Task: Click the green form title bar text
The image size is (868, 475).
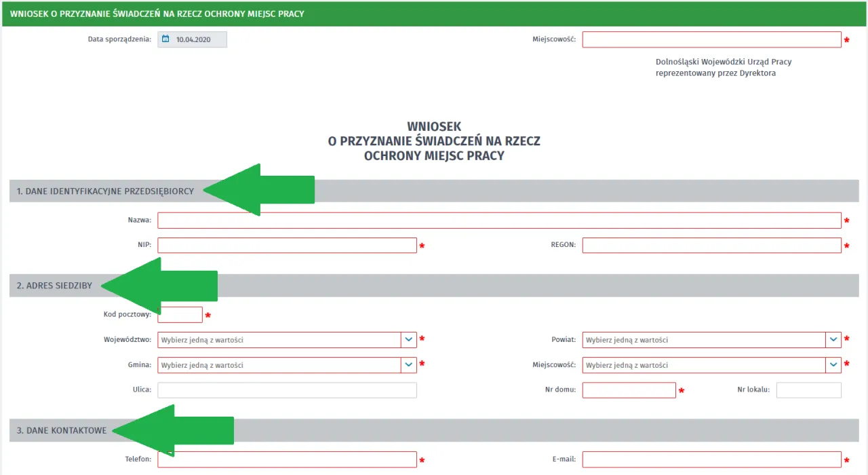Action: point(157,14)
